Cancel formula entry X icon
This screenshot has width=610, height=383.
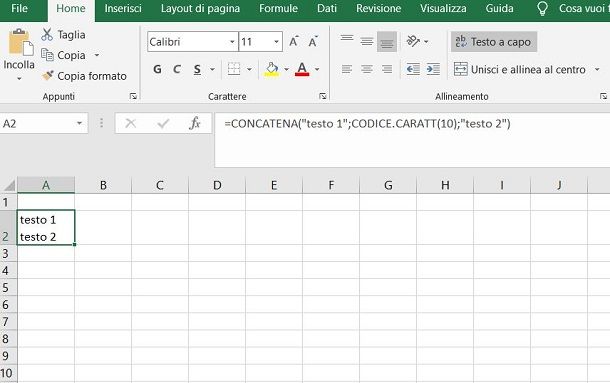131,124
